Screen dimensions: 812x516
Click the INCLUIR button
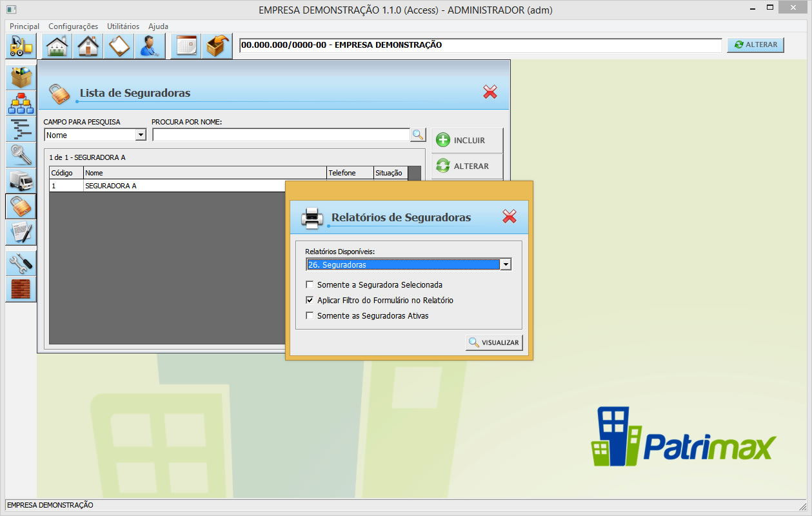[467, 141]
